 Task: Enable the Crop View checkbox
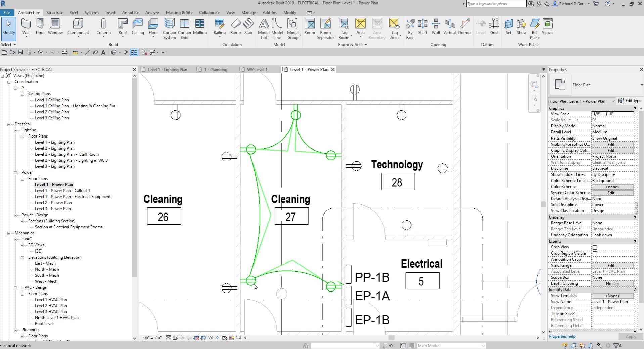coord(595,247)
